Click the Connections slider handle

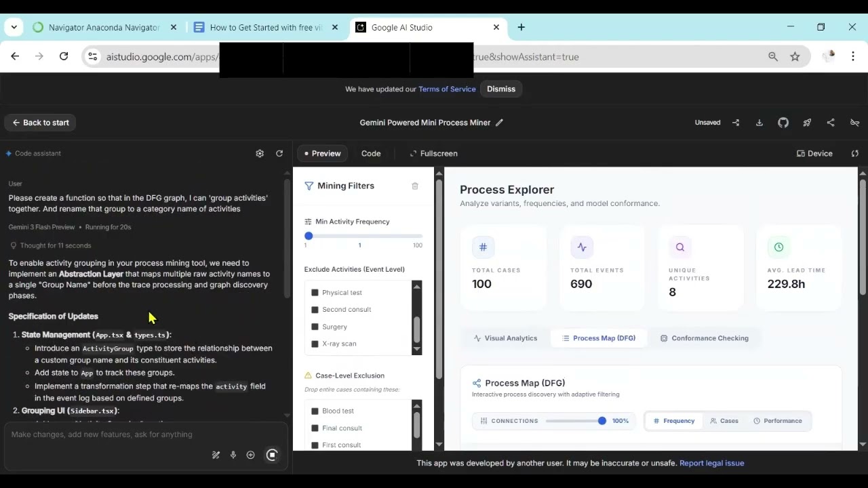601,421
